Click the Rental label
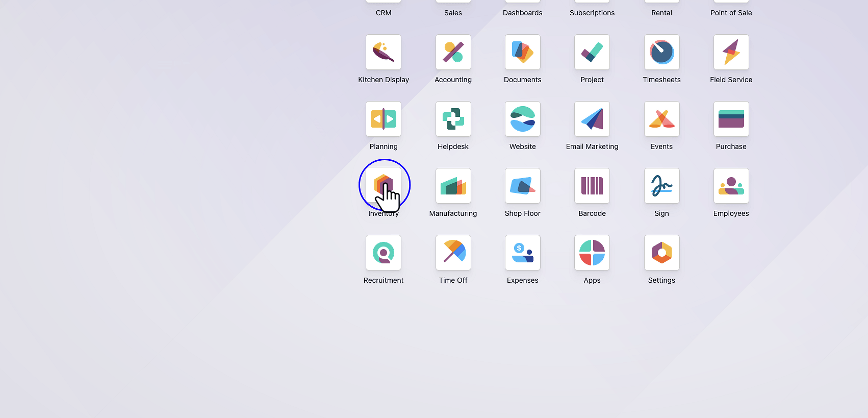868x418 pixels. pos(661,13)
